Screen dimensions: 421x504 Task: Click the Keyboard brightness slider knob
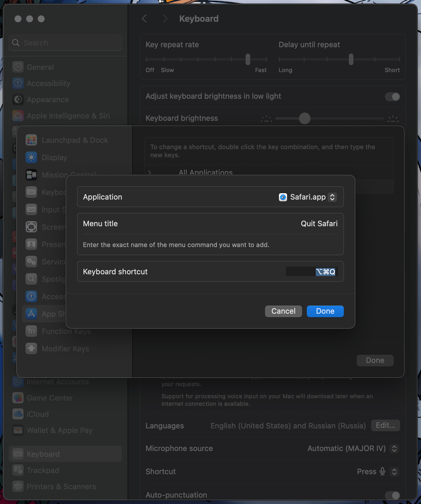(x=304, y=118)
